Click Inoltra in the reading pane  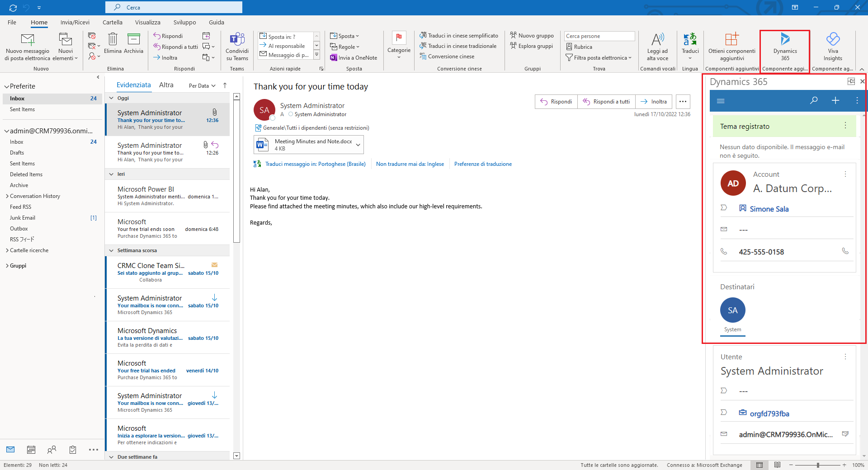click(654, 102)
